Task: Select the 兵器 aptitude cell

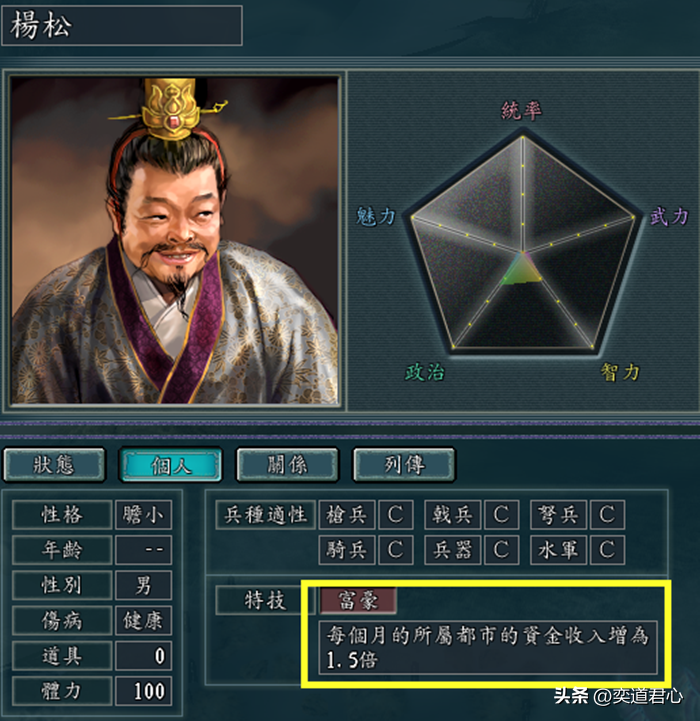Action: (453, 549)
